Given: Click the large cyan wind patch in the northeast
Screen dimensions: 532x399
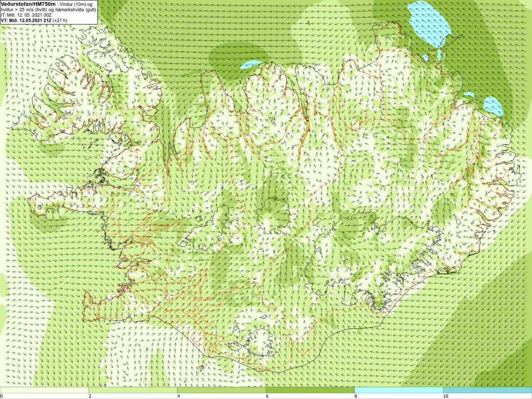Looking at the screenshot, I should [x=431, y=24].
